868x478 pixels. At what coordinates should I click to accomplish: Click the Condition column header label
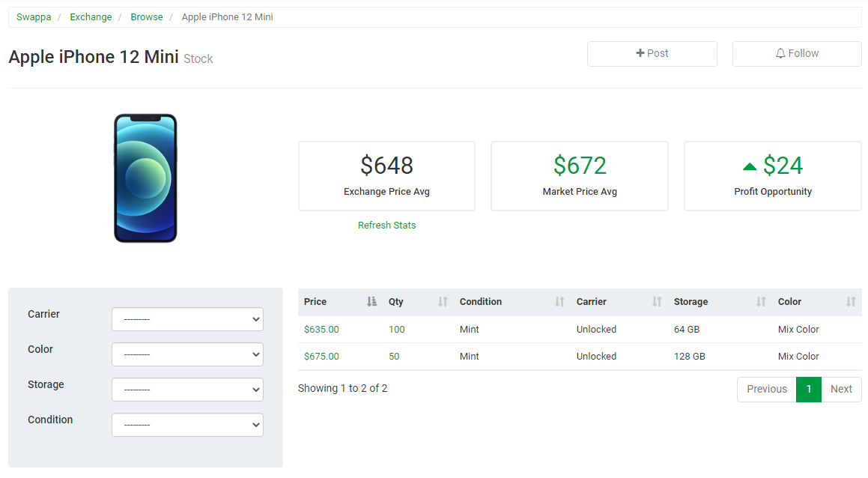[481, 302]
